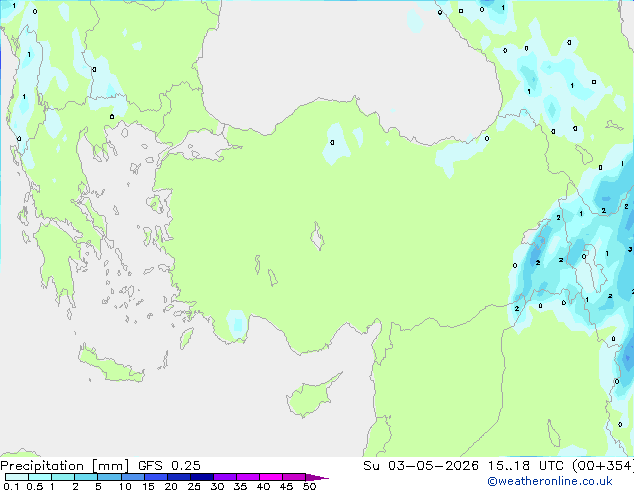The width and height of the screenshot is (634, 490).
Task: Click the 1–2 mm legend color swatch
Action: [63, 477]
